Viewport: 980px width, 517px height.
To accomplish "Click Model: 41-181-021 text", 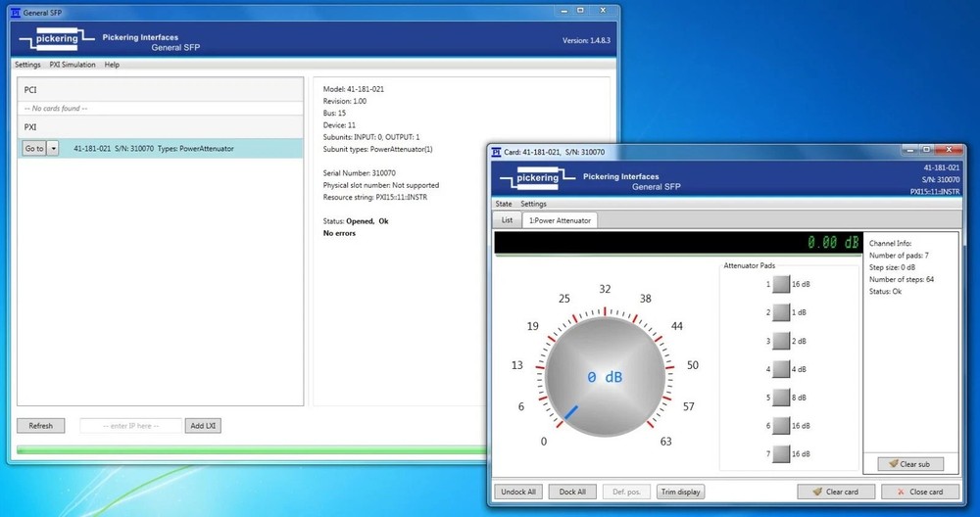I will tap(354, 89).
